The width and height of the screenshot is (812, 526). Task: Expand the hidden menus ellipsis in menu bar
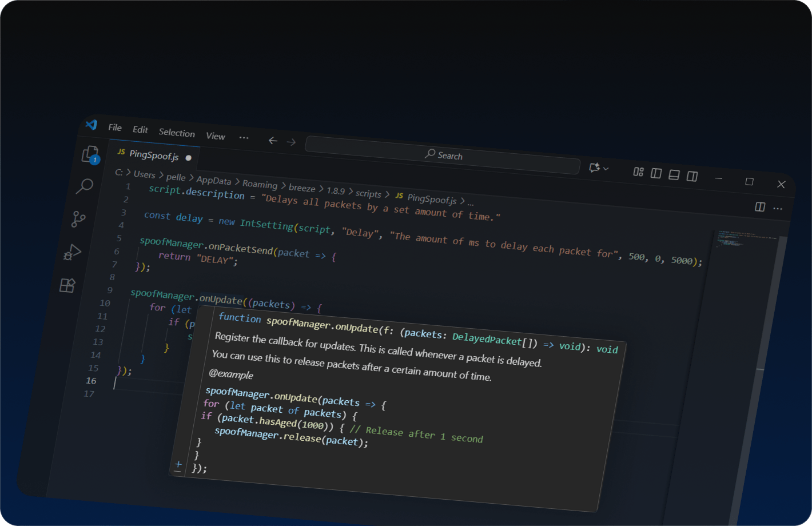click(x=244, y=137)
